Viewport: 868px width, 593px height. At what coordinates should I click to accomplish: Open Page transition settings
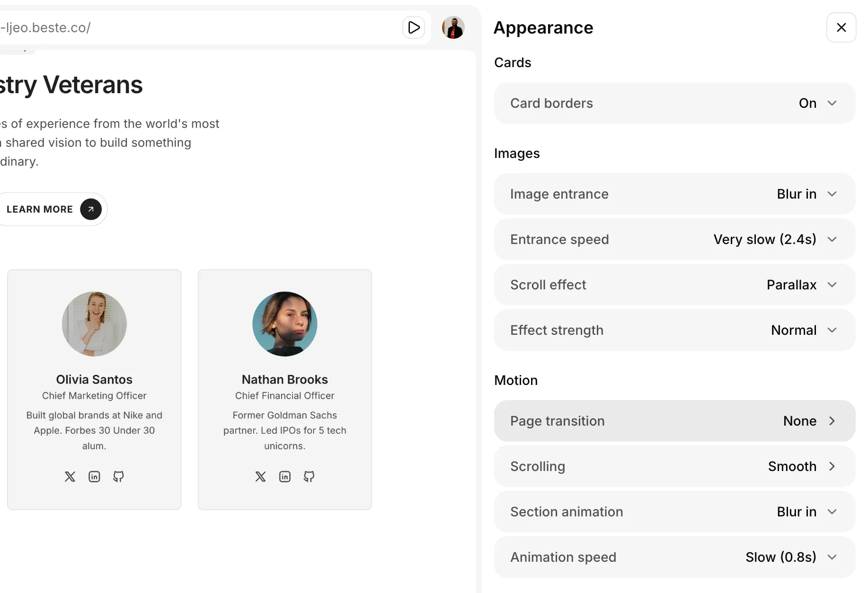click(x=674, y=421)
